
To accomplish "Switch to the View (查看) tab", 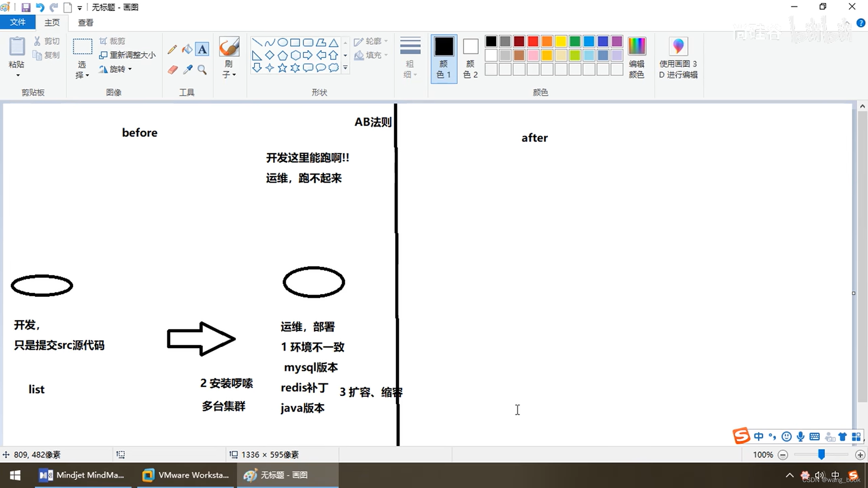I will 85,23.
